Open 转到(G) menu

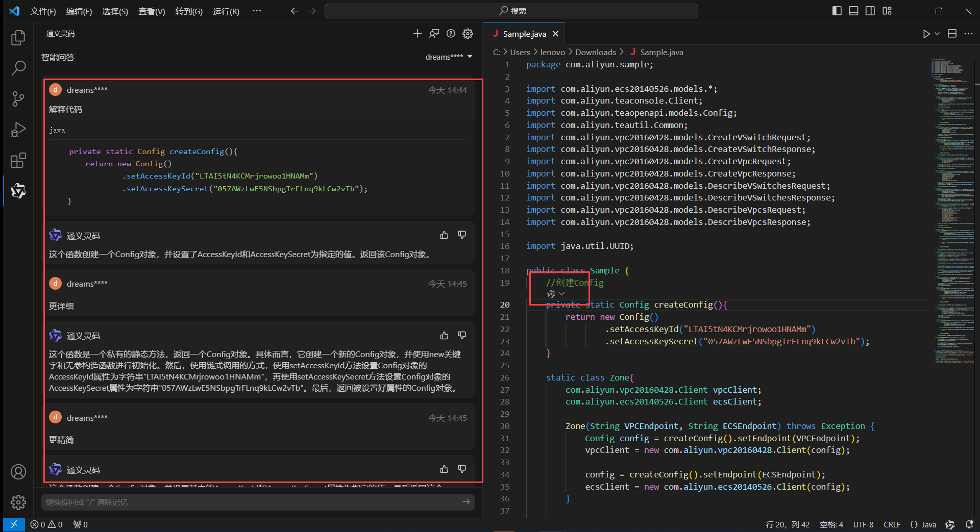(x=189, y=11)
